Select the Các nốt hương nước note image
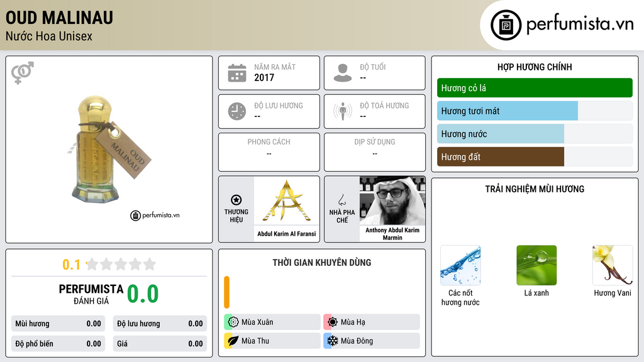This screenshot has height=362, width=644. [460, 265]
